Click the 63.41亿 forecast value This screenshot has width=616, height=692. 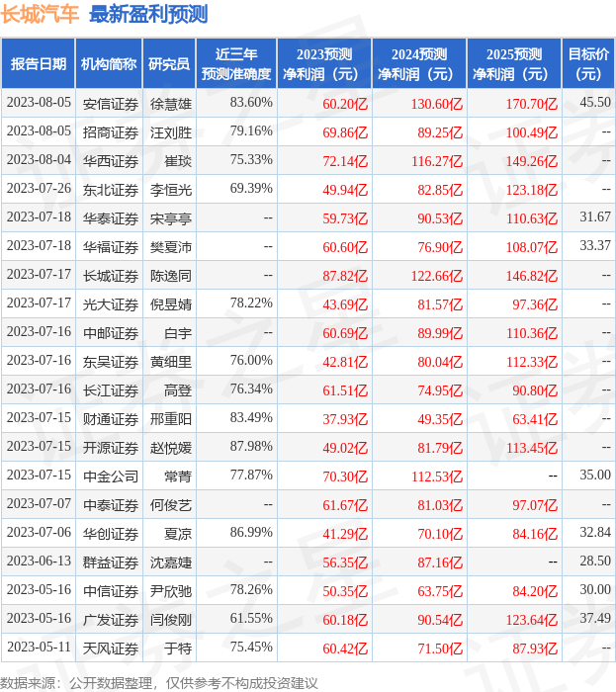click(535, 420)
